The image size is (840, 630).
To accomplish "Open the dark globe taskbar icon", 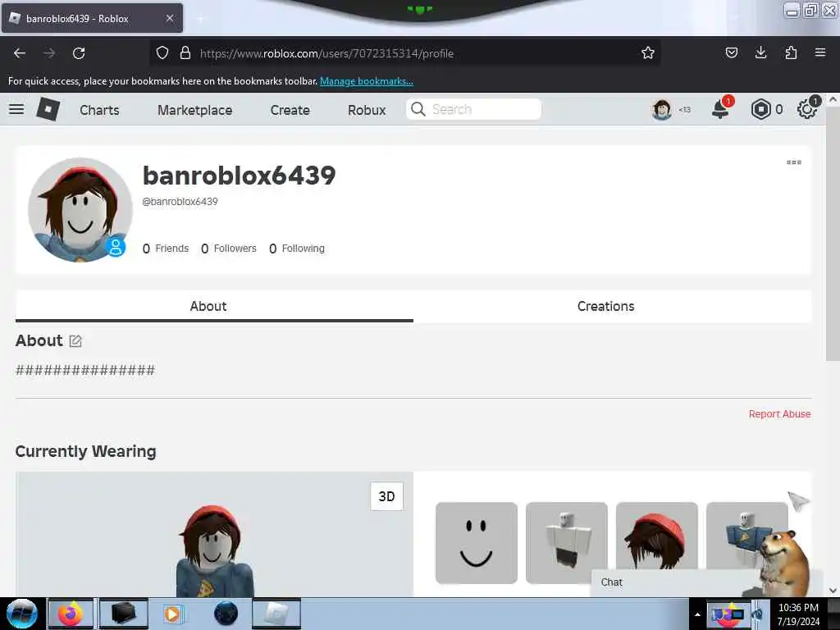I will [226, 614].
